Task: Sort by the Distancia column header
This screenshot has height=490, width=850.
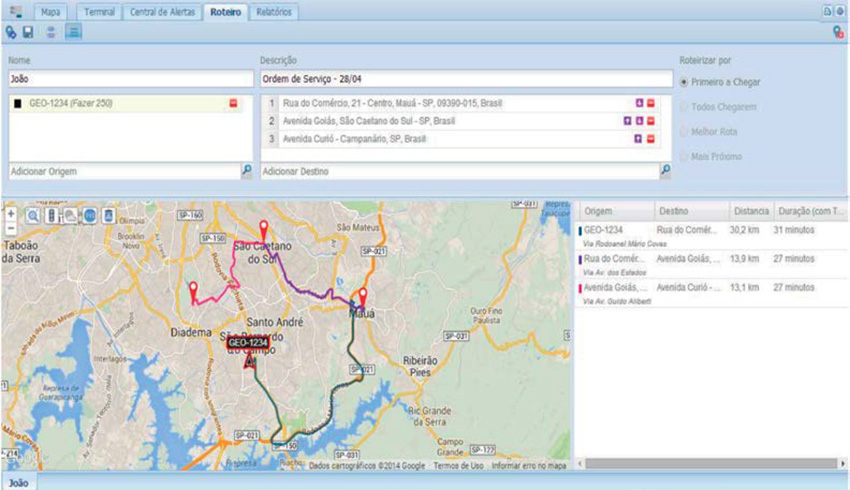Action: (751, 211)
